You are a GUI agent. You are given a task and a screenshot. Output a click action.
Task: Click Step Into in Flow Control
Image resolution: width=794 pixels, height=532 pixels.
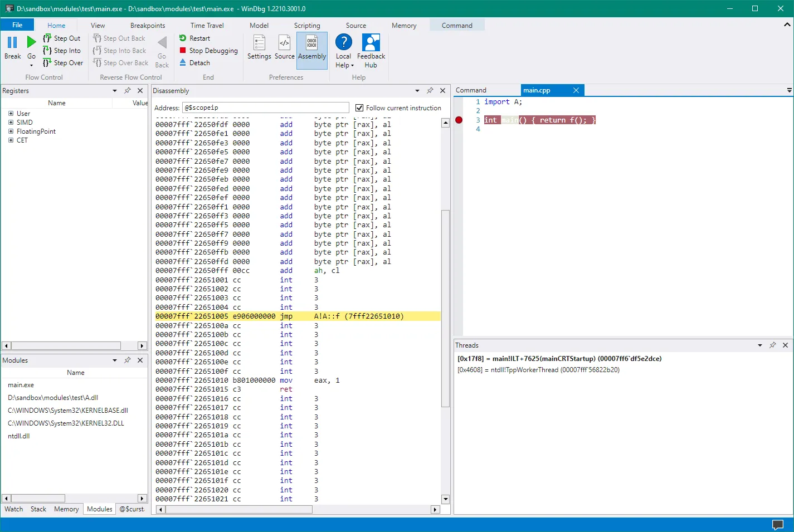click(62, 51)
